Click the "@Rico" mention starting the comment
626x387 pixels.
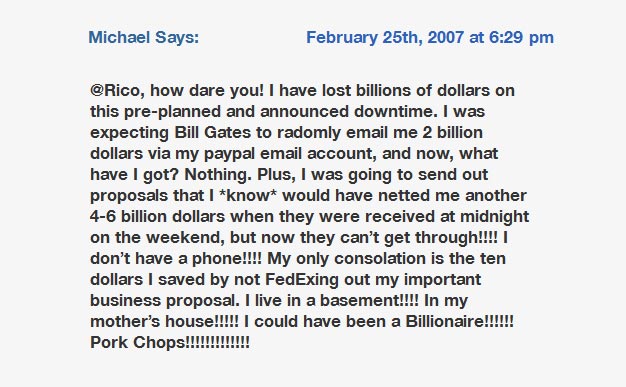115,90
